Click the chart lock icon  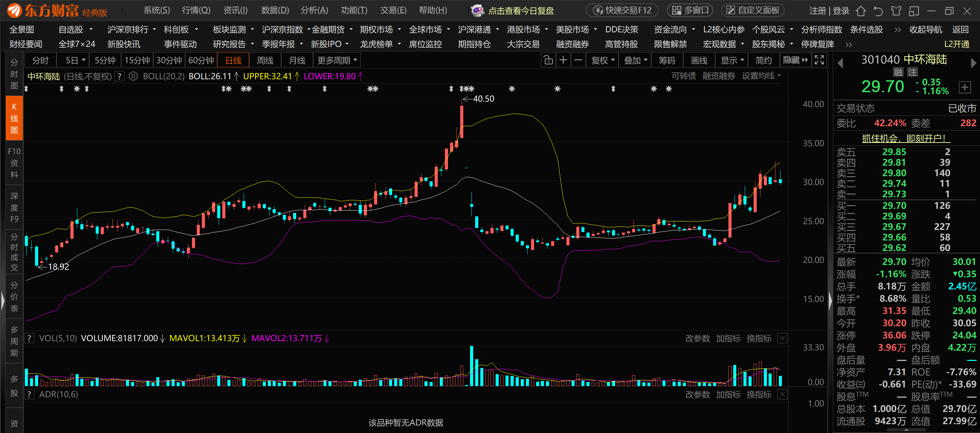point(548,61)
